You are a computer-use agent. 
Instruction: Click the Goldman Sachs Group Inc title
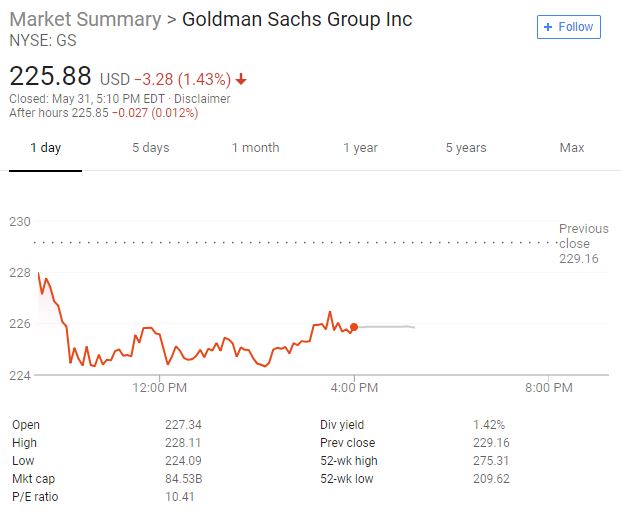coord(296,20)
